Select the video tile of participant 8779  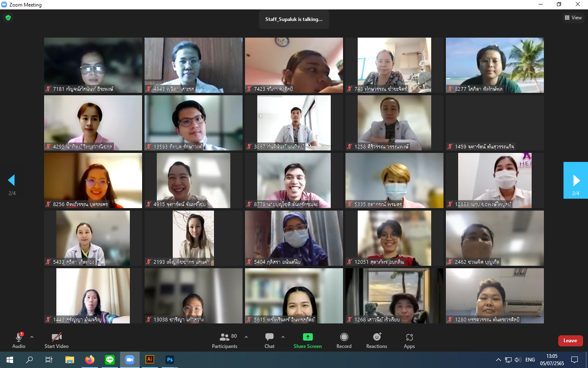coord(294,180)
